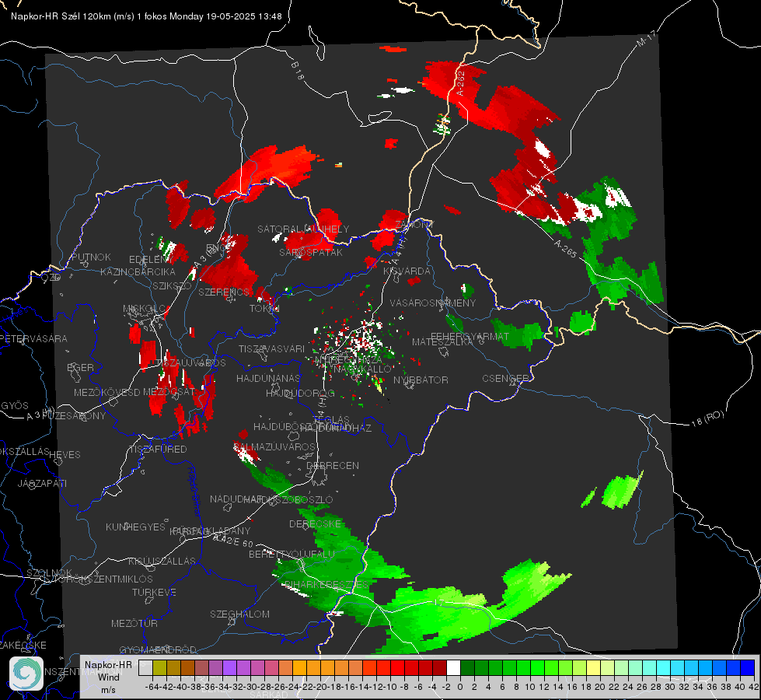Screen dimensions: 761x700
Task: Select the PÉTERVÁSÁRA label
Action: [x=34, y=338]
